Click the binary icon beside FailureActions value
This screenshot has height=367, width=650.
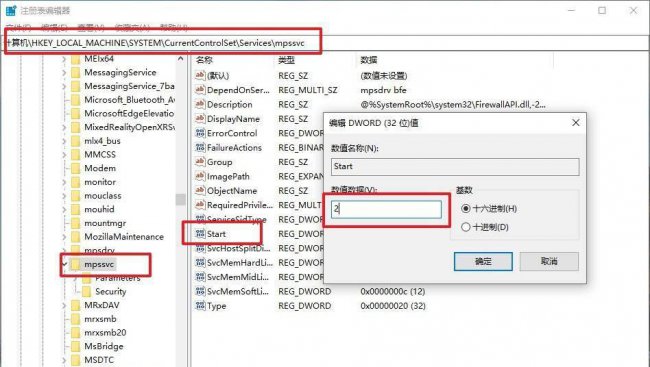(200, 147)
